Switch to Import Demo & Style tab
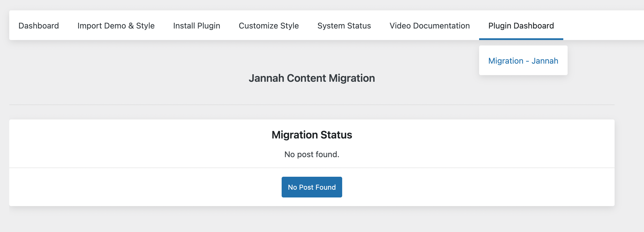 [116, 26]
